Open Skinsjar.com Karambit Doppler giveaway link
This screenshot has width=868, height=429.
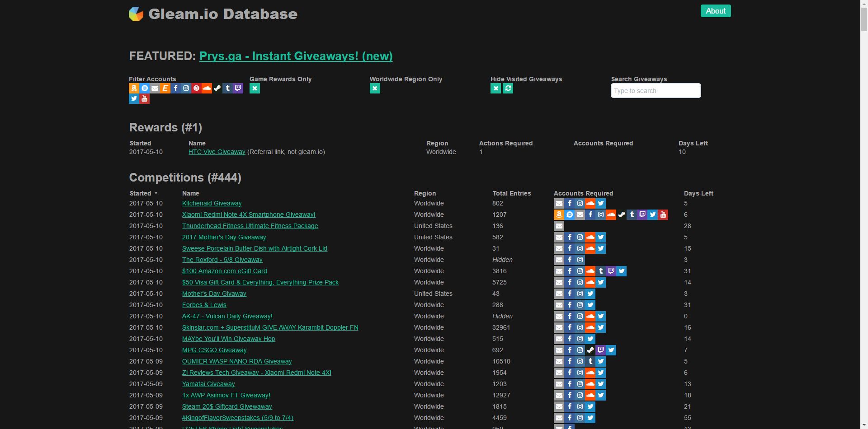pyautogui.click(x=270, y=327)
